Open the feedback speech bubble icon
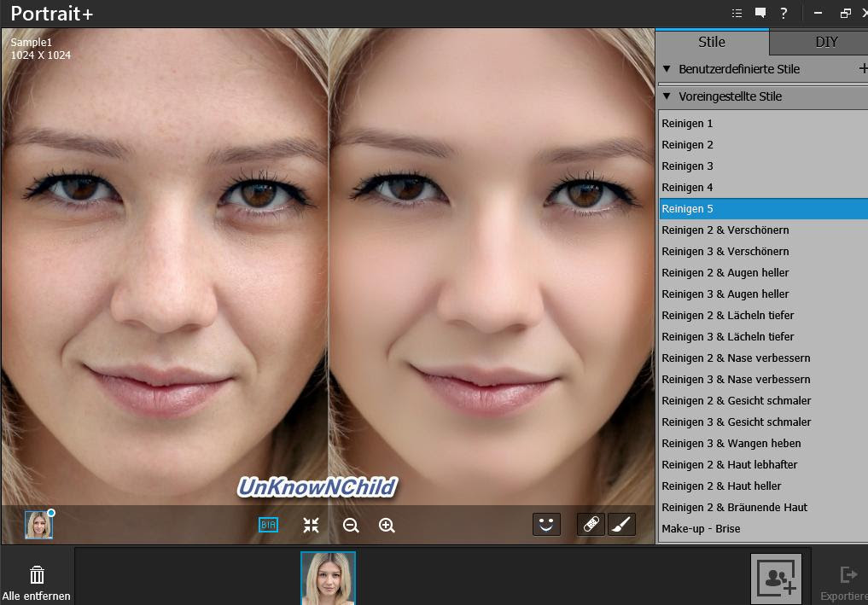This screenshot has height=605, width=868. click(760, 13)
